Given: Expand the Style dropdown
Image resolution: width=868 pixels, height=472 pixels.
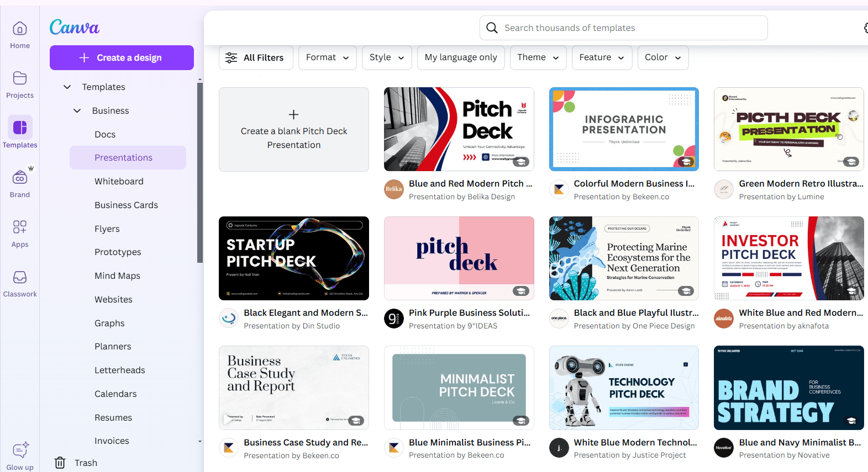Looking at the screenshot, I should click(x=387, y=57).
